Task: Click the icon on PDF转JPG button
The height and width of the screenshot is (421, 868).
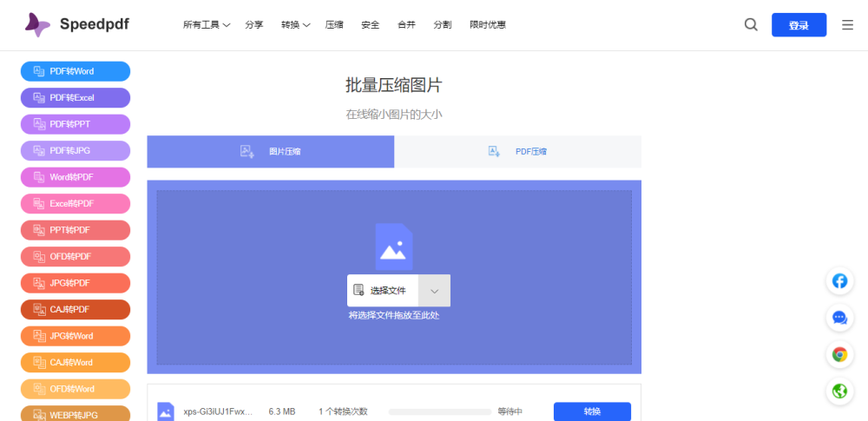Action: [x=39, y=151]
